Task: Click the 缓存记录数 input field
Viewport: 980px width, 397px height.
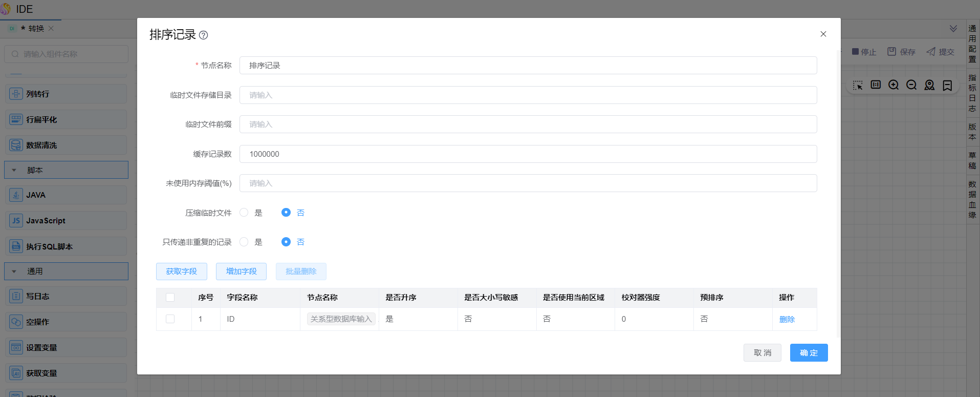Action: point(528,154)
